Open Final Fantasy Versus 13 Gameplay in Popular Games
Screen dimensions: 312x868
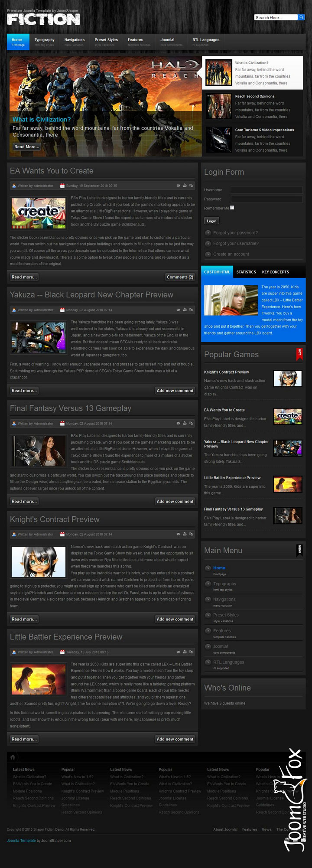pyautogui.click(x=234, y=509)
